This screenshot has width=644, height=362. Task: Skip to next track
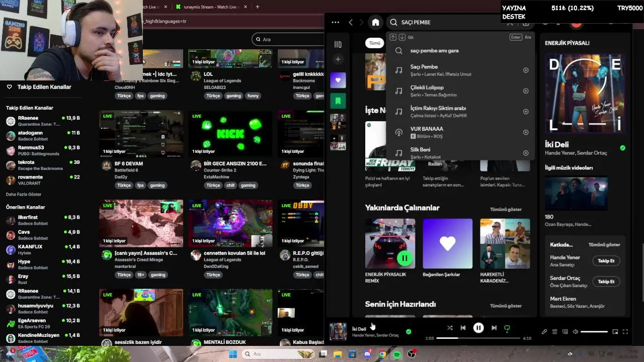click(494, 328)
